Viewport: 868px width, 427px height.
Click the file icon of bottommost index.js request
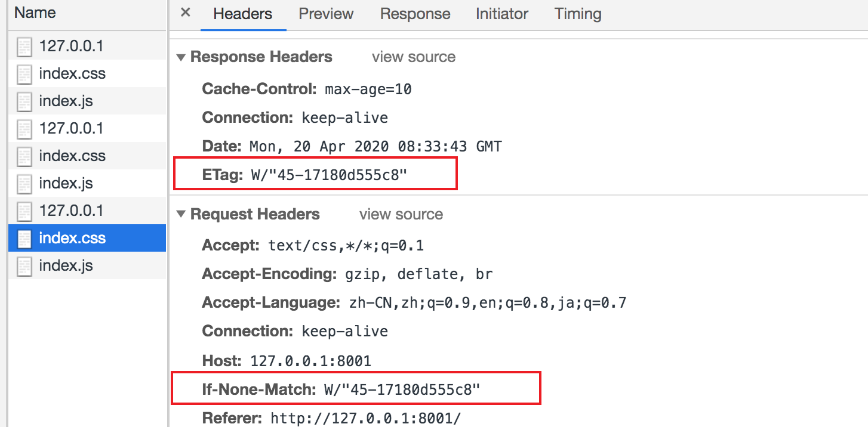(24, 266)
